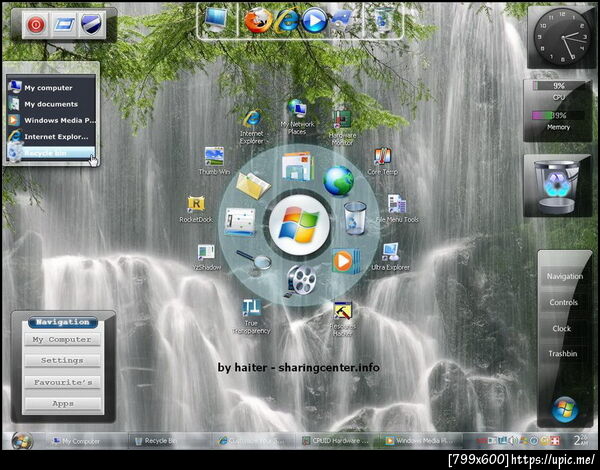Click the Memory usage bar in meter widget
Image resolution: width=600 pixels, height=470 pixels.
pyautogui.click(x=558, y=115)
